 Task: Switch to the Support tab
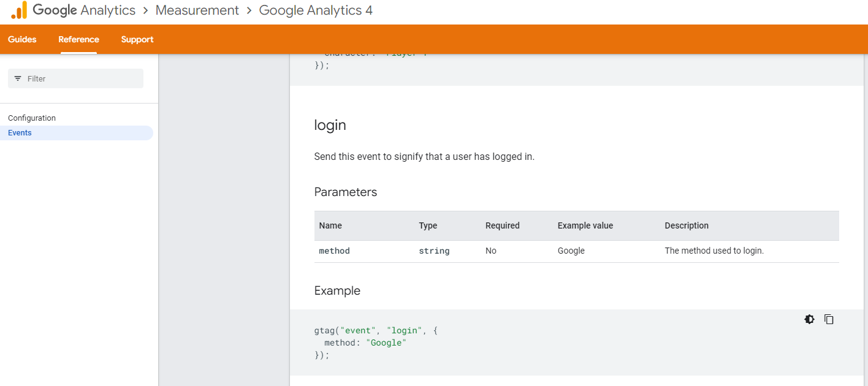tap(137, 39)
